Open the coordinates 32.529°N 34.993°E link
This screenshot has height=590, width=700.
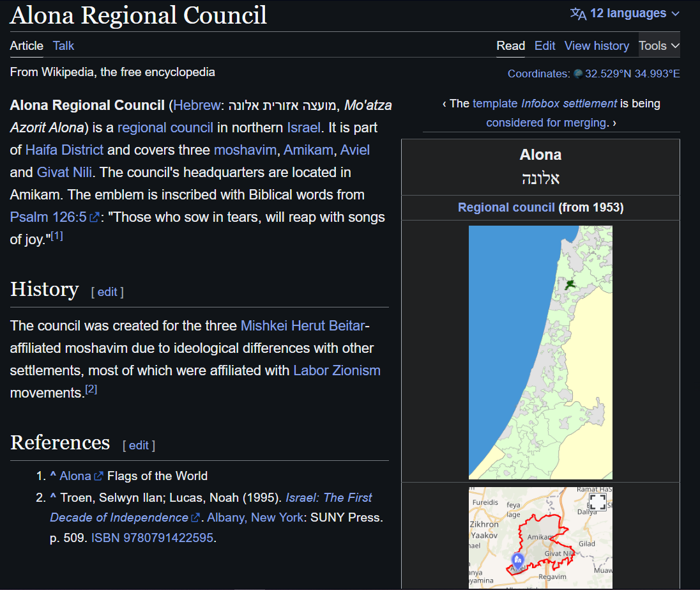632,74
